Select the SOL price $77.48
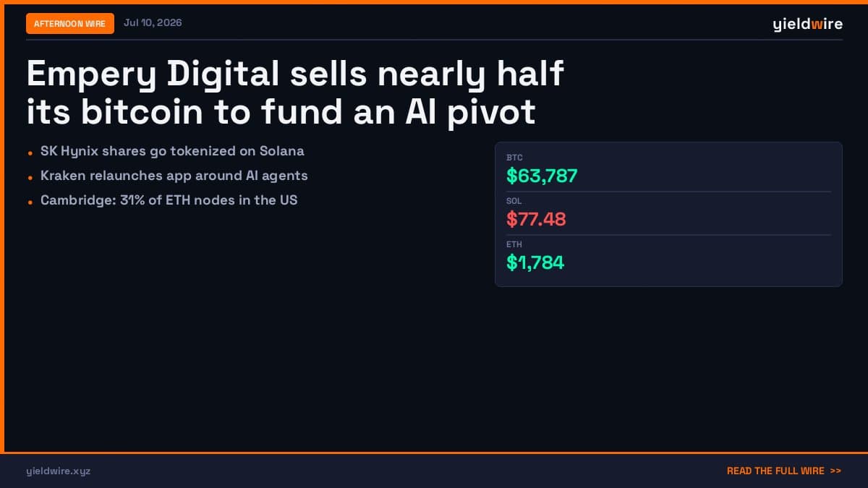The width and height of the screenshot is (868, 488). (536, 219)
